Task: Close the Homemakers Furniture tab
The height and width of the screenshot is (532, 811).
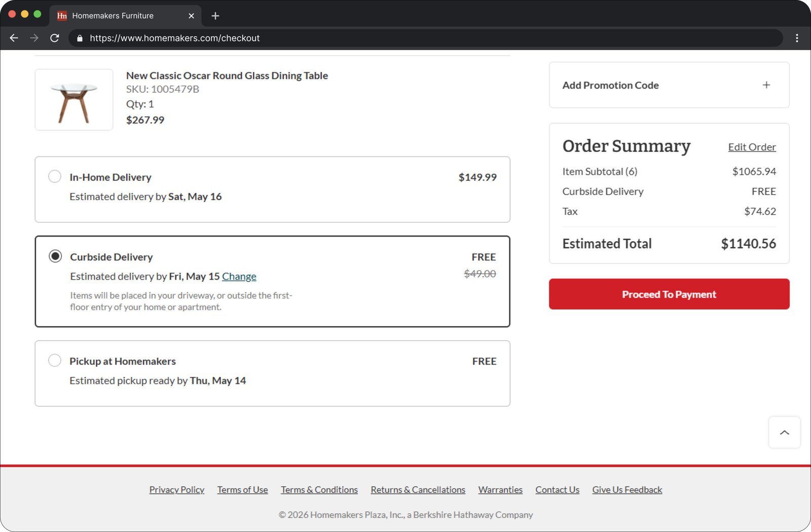Action: [191, 16]
